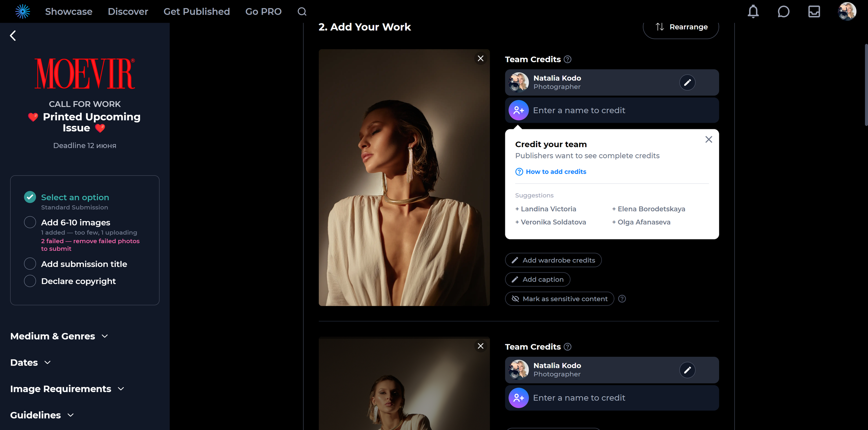Open the chat messages icon
Screen dimensions: 868x430
tap(783, 12)
